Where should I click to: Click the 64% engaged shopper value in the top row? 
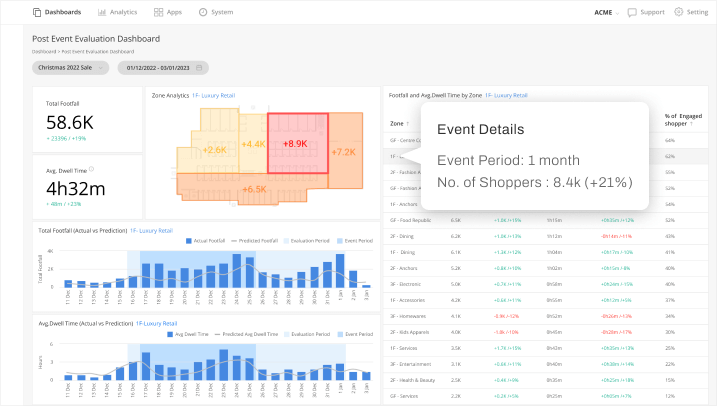[670, 140]
